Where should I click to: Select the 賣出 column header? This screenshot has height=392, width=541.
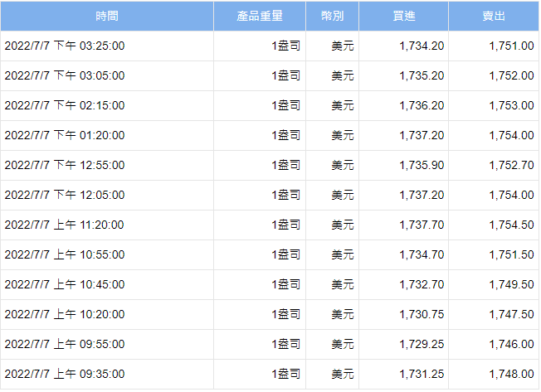click(x=494, y=17)
